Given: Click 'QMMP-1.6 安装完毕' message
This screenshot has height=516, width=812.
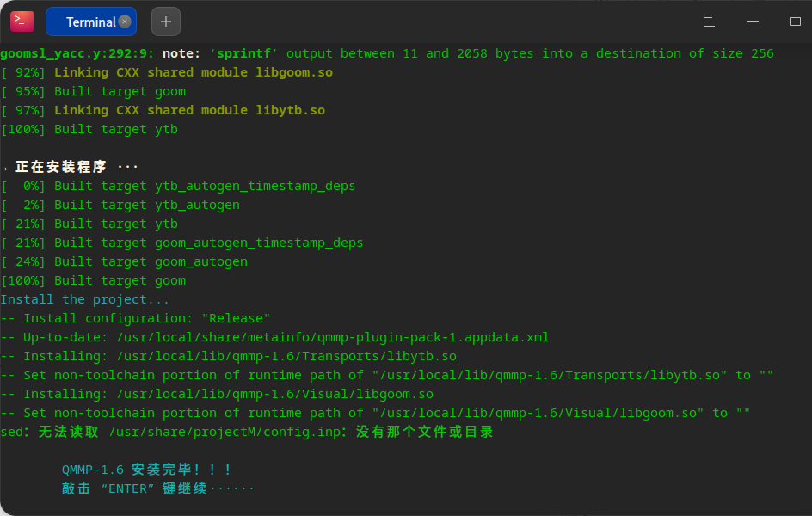Looking at the screenshot, I should click(x=146, y=470).
